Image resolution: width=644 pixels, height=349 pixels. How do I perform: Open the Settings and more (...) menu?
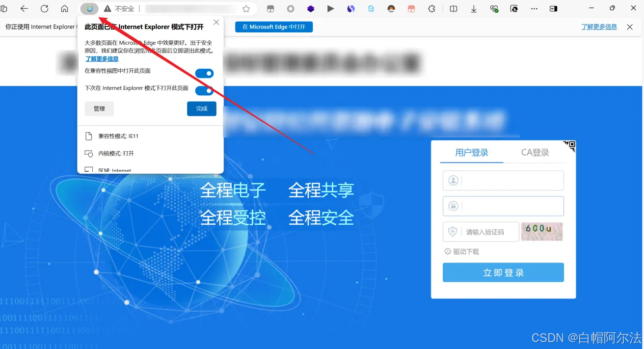(534, 8)
